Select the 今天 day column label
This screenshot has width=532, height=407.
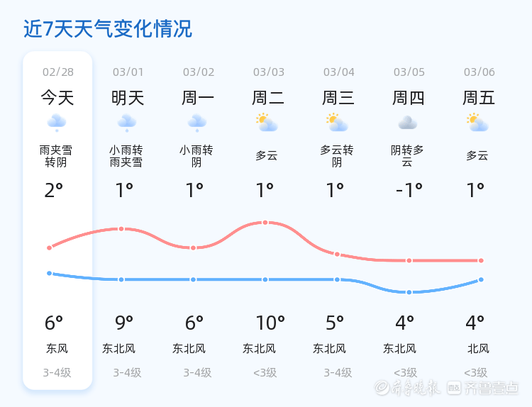point(57,98)
